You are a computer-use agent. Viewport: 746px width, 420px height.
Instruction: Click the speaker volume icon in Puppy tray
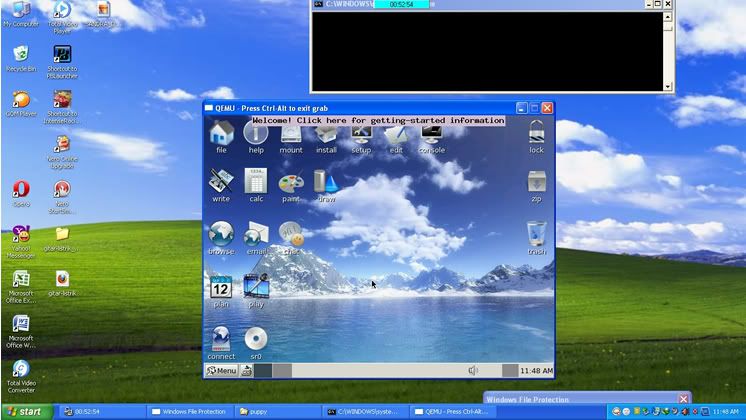tap(472, 371)
